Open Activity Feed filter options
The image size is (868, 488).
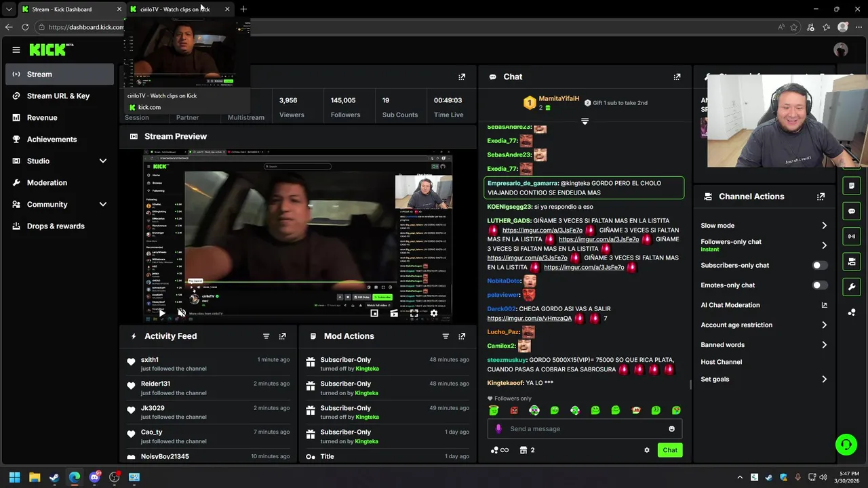click(266, 336)
